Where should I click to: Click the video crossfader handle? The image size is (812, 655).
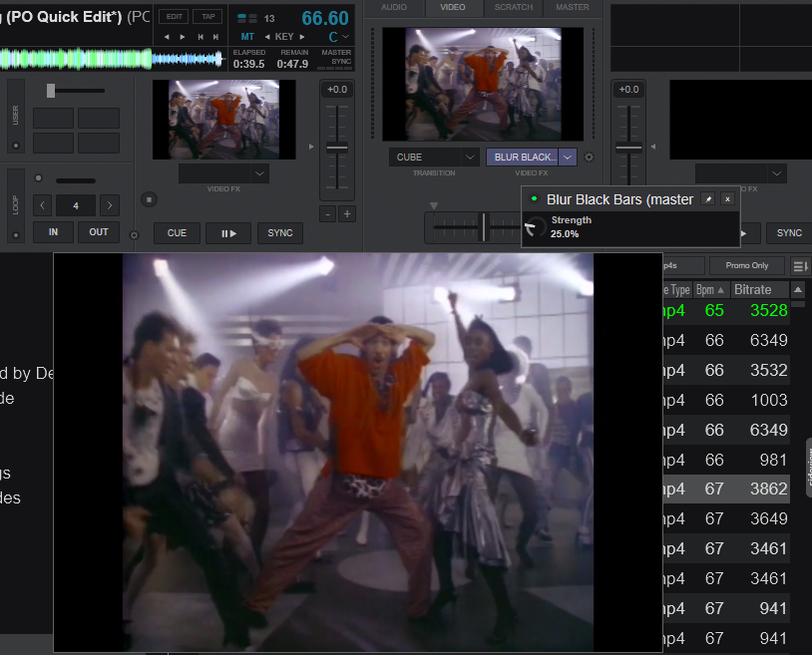coord(484,226)
